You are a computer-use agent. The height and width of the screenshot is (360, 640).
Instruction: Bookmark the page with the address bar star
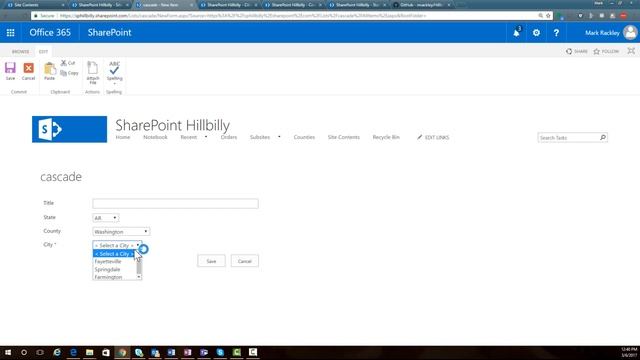548,16
